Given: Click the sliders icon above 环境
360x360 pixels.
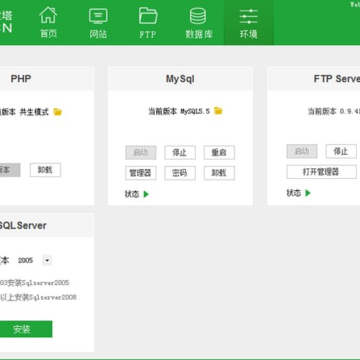Looking at the screenshot, I should click(x=248, y=16).
